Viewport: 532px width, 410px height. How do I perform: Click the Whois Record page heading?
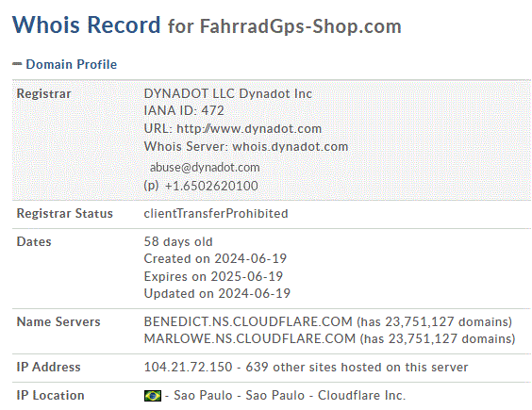coord(86,25)
